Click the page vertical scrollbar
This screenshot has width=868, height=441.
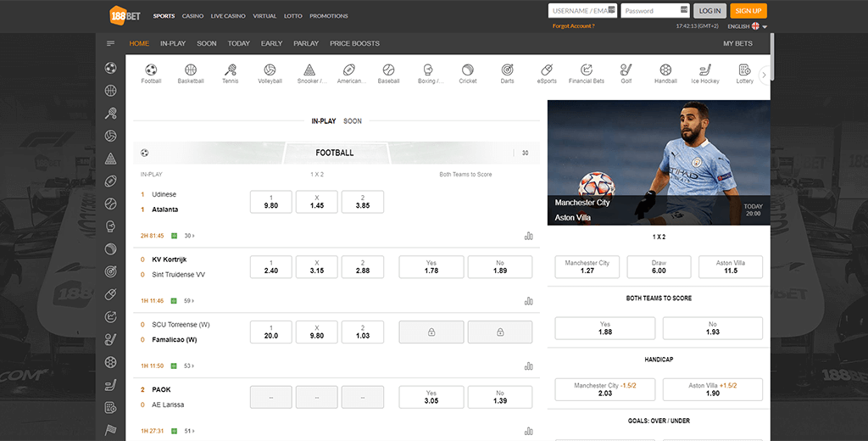[x=772, y=55]
